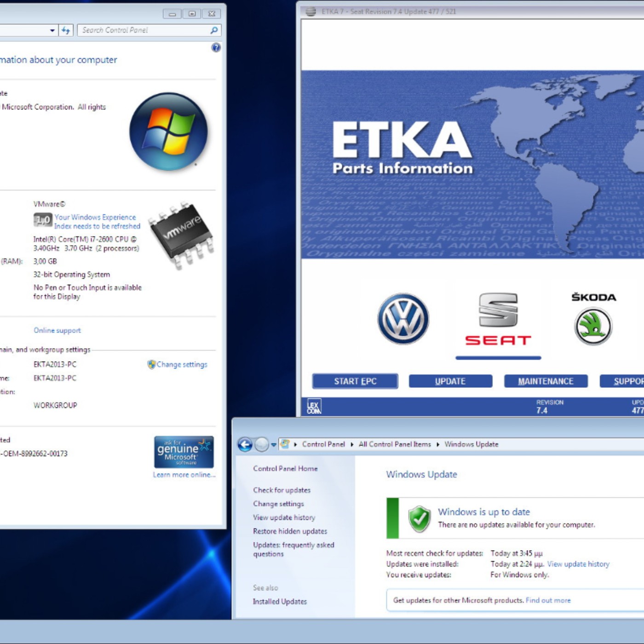Click the VMware chip image

click(x=182, y=235)
